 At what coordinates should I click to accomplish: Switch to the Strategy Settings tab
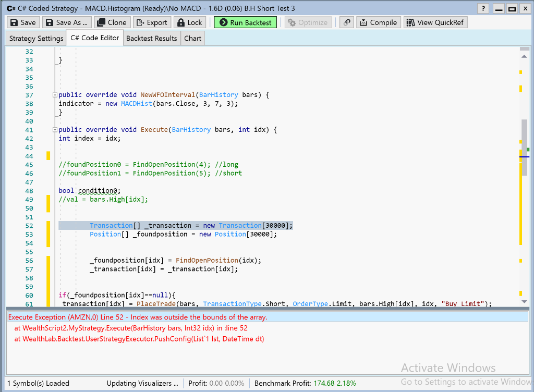[x=36, y=38]
